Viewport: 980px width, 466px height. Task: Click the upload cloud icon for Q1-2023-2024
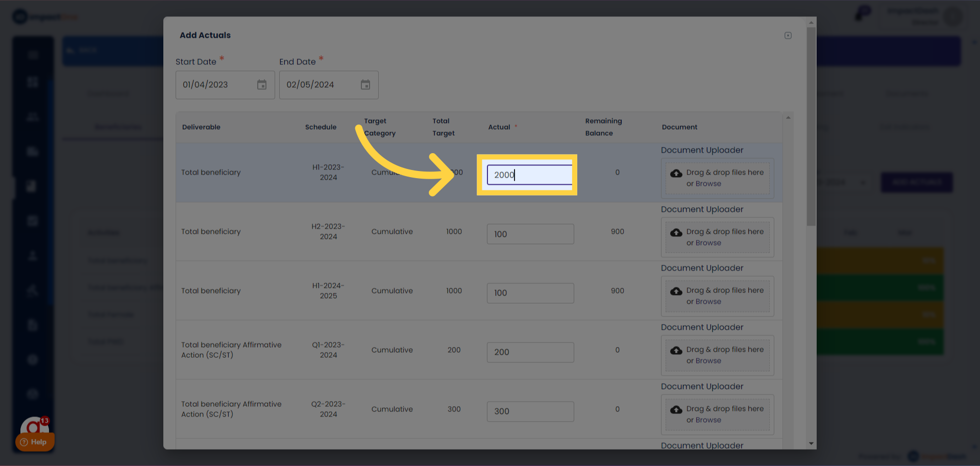(676, 351)
